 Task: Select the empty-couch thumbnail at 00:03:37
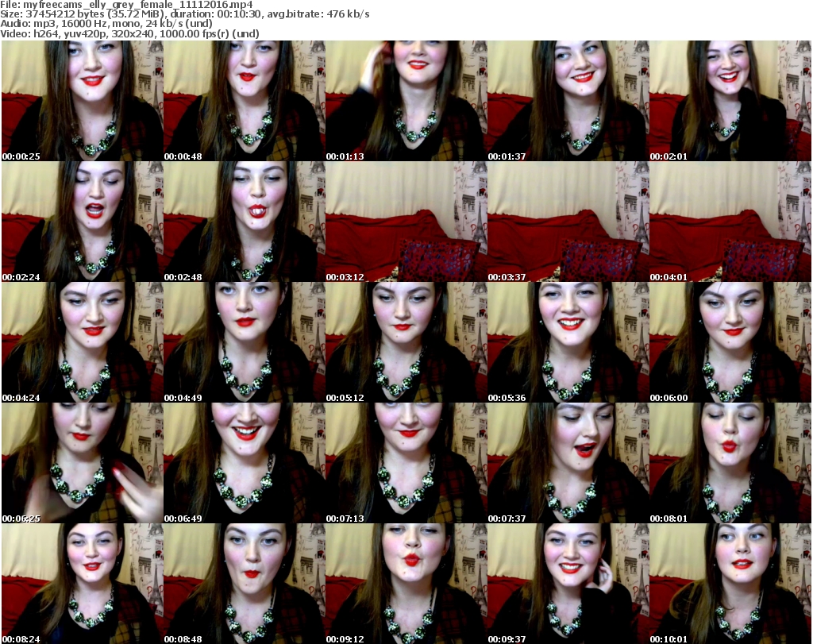point(568,222)
